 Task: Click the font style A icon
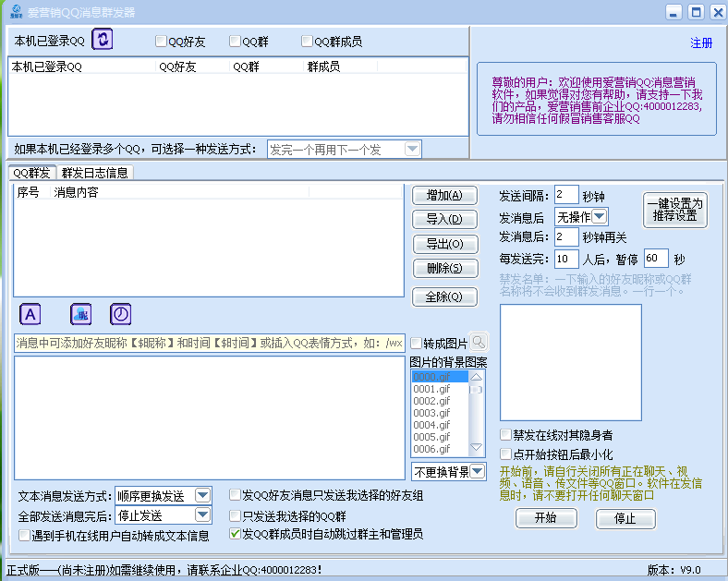coord(30,315)
